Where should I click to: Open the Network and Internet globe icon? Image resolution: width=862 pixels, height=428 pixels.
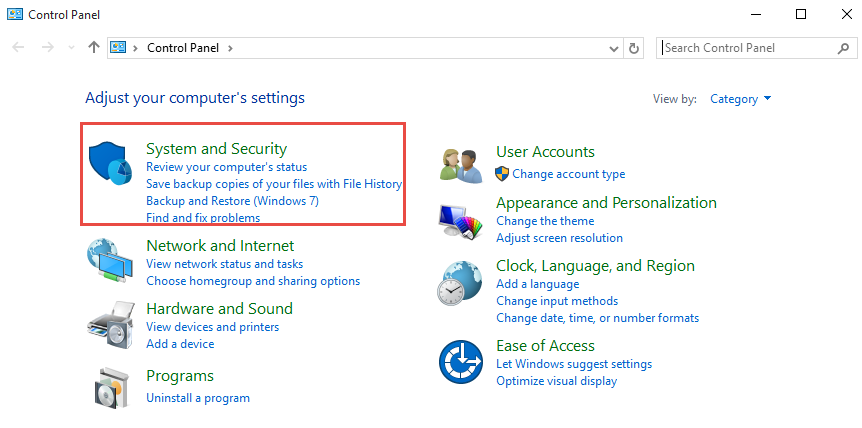[110, 261]
